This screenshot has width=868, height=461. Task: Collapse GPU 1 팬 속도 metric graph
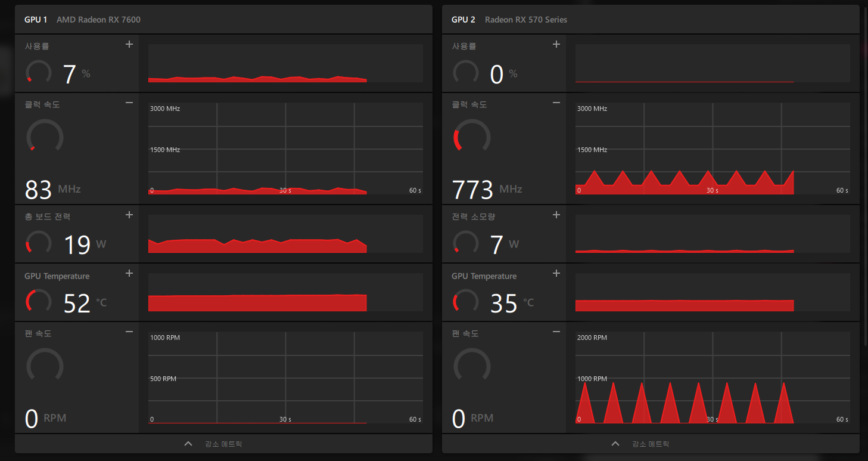pyautogui.click(x=129, y=332)
